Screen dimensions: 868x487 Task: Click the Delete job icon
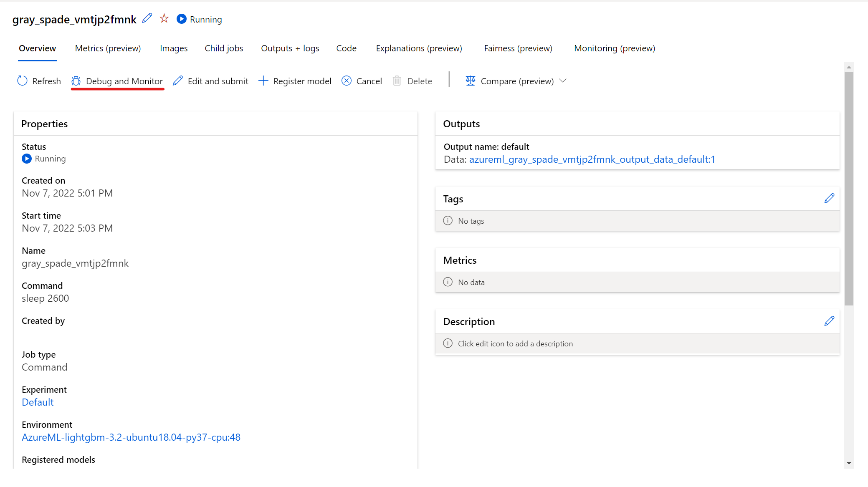point(397,81)
